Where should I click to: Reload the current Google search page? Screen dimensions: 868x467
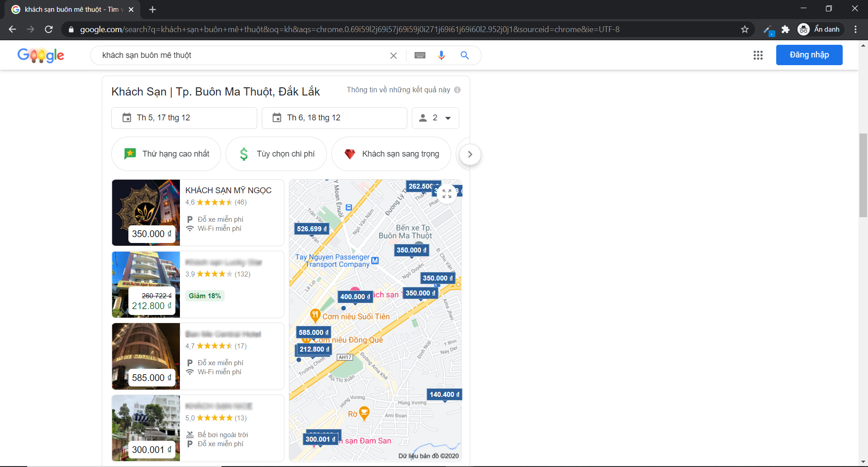click(x=49, y=29)
